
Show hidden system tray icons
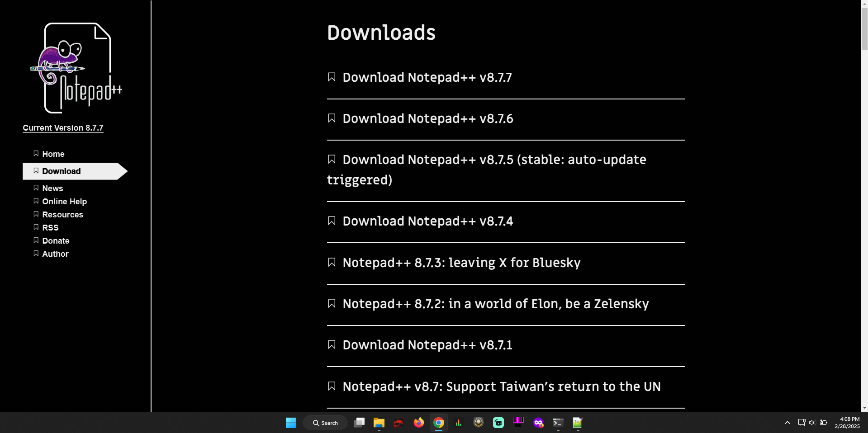pyautogui.click(x=787, y=423)
